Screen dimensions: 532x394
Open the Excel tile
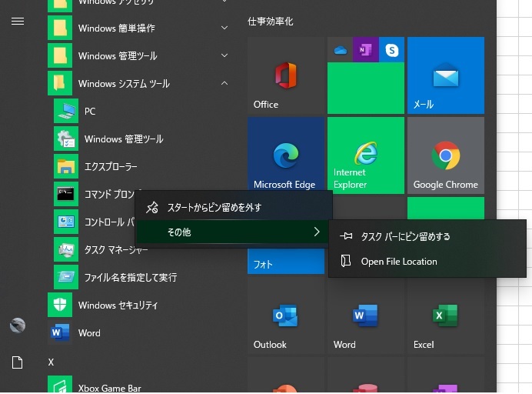pyautogui.click(x=446, y=316)
